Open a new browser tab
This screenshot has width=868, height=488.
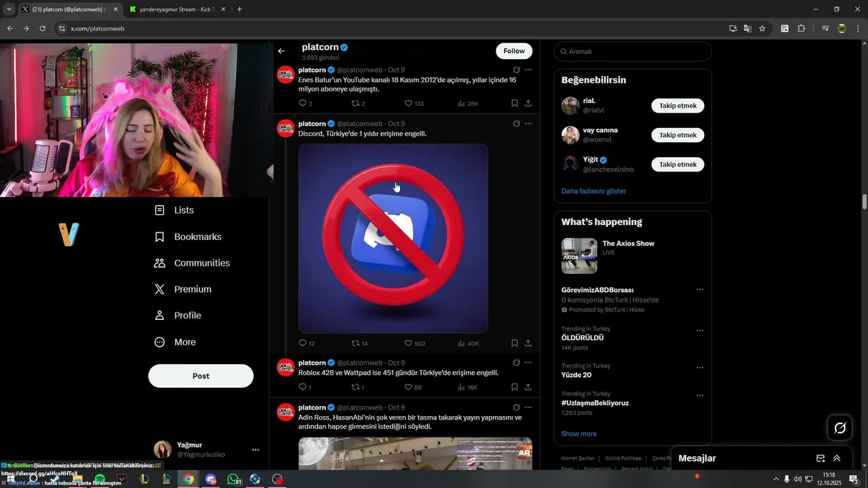tap(239, 9)
